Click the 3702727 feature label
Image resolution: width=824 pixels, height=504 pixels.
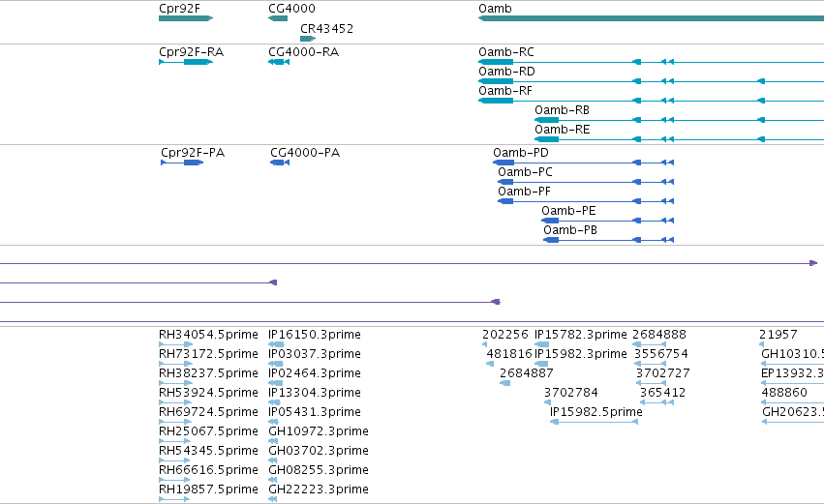(x=662, y=373)
